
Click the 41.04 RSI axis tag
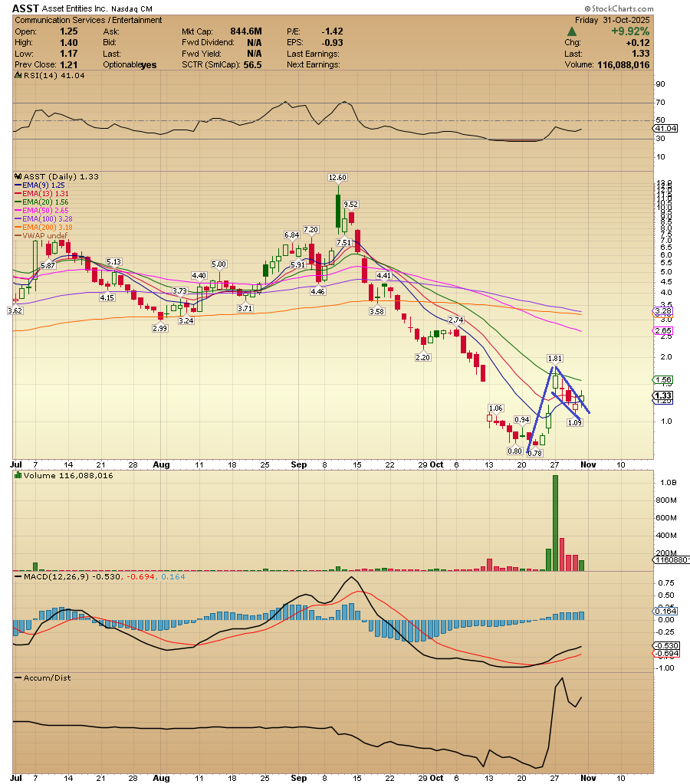[x=665, y=129]
